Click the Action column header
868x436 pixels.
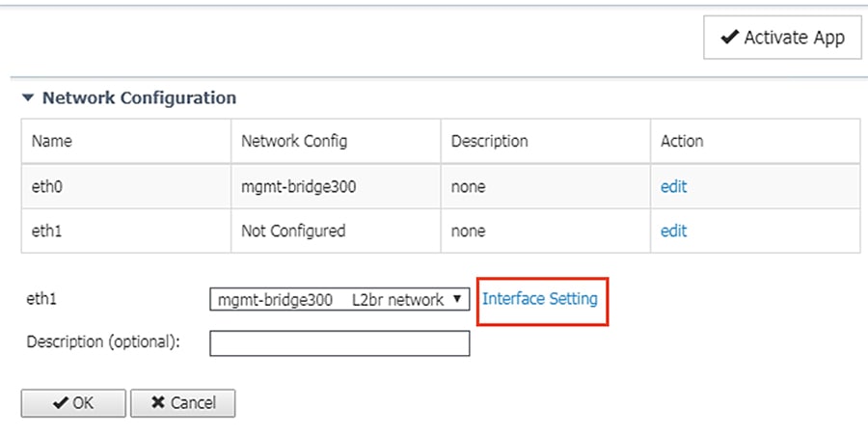[755, 141]
